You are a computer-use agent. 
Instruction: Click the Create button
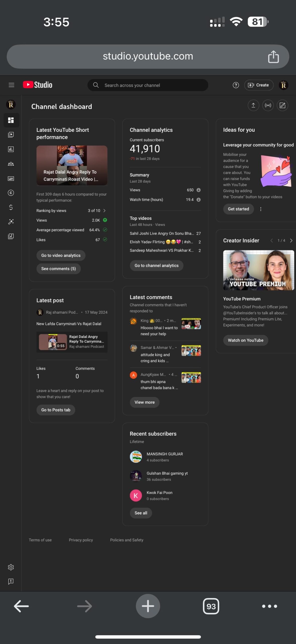click(259, 85)
